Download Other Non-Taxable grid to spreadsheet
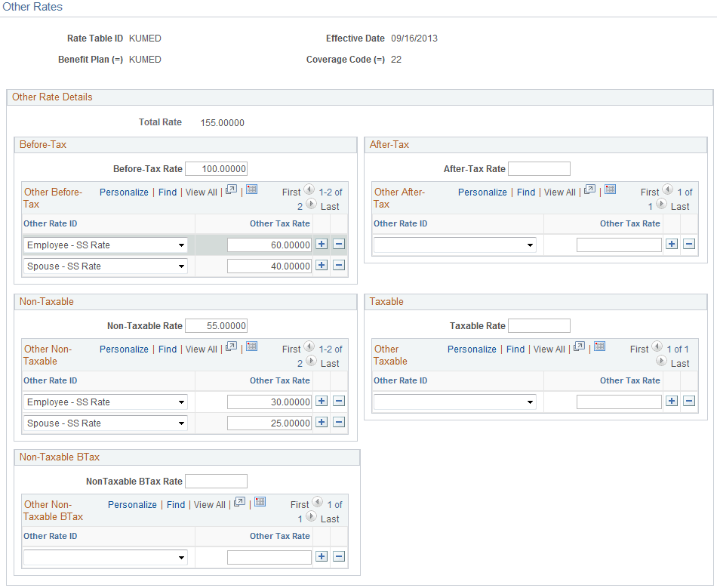Screen dimensions: 717x588 251,347
